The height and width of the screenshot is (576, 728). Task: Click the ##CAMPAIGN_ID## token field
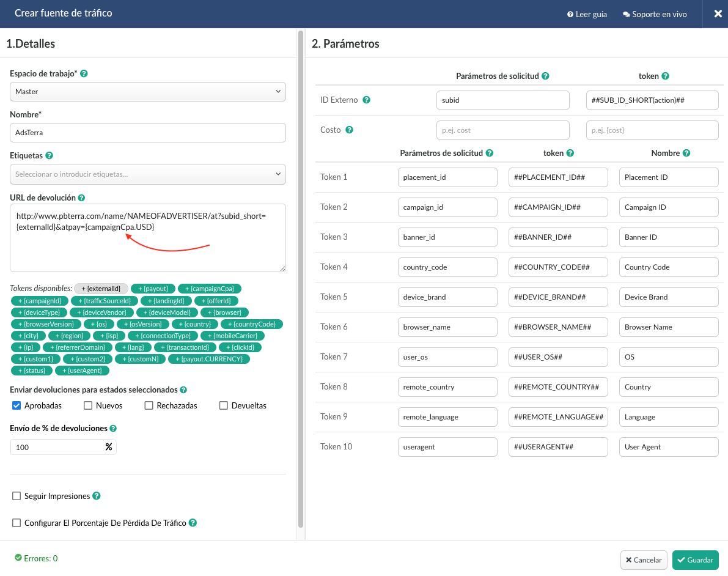(x=558, y=207)
